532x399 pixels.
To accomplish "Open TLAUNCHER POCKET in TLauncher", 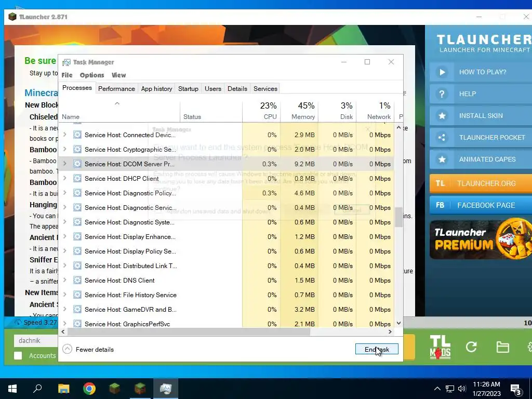I will (481, 137).
